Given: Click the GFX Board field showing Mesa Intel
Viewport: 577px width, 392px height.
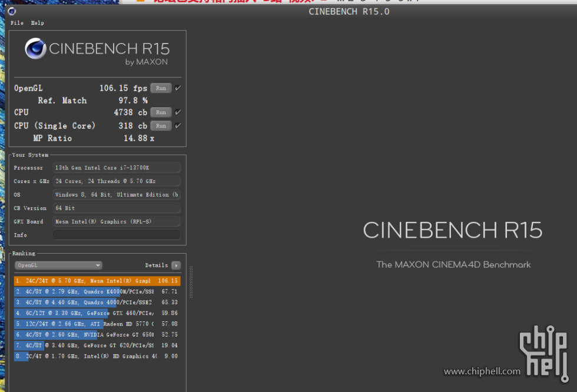Looking at the screenshot, I should (117, 221).
